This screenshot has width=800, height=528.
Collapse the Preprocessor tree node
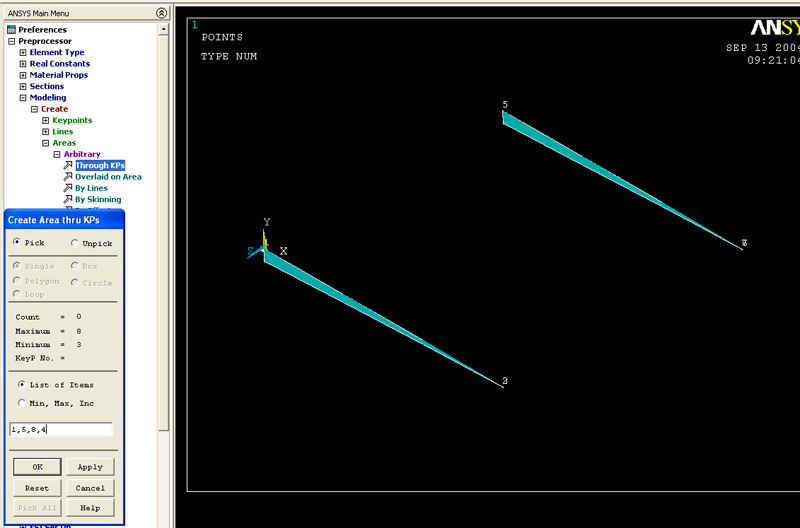tap(11, 41)
